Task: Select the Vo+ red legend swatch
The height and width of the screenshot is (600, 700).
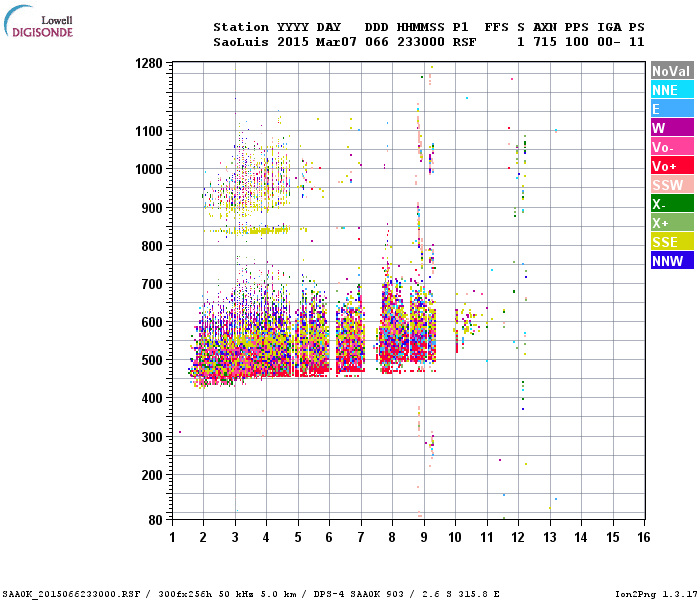Action: [672, 166]
